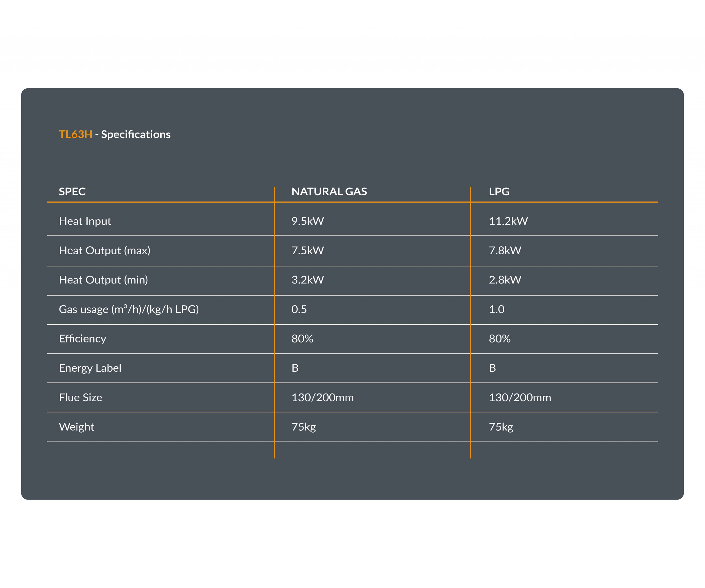Click the Heat Output (max) label
Screen dimensions: 705x588
[x=104, y=250]
